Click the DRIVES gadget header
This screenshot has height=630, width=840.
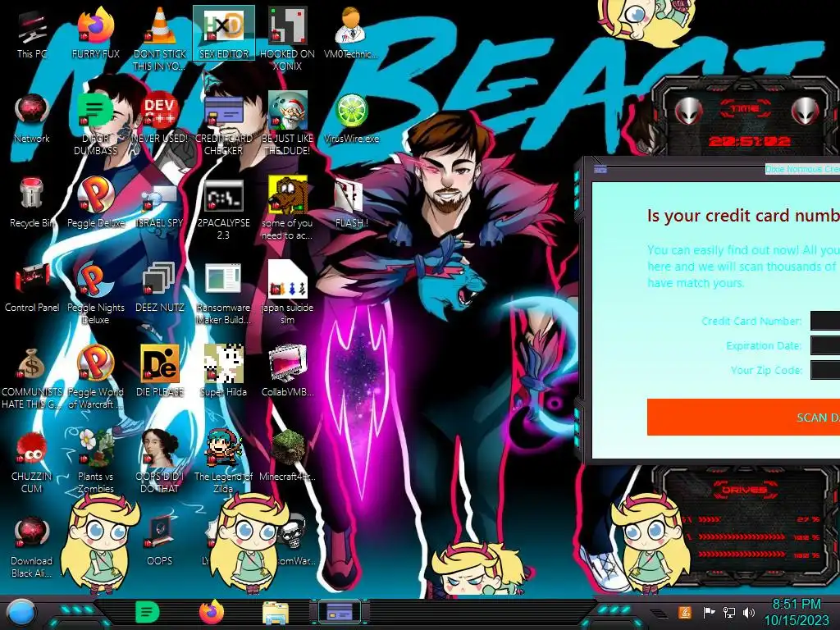(744, 490)
